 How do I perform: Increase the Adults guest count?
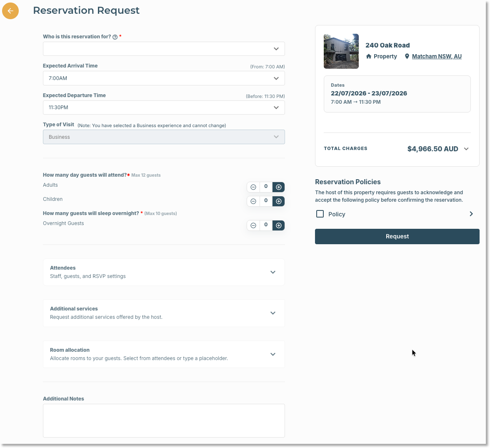(278, 187)
